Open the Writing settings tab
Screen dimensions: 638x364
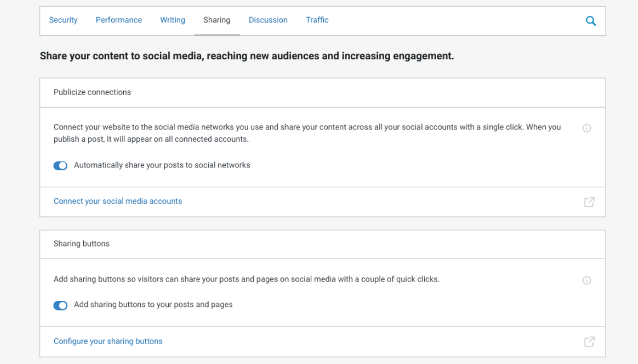point(172,20)
